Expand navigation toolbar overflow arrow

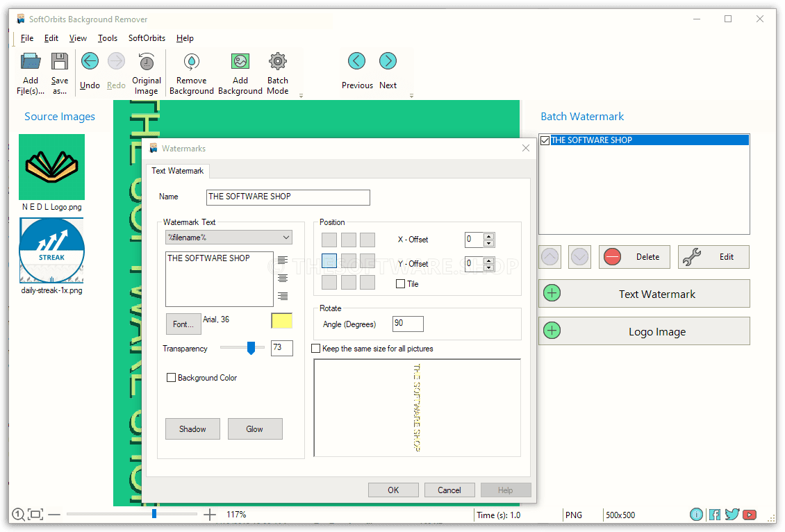[x=411, y=95]
